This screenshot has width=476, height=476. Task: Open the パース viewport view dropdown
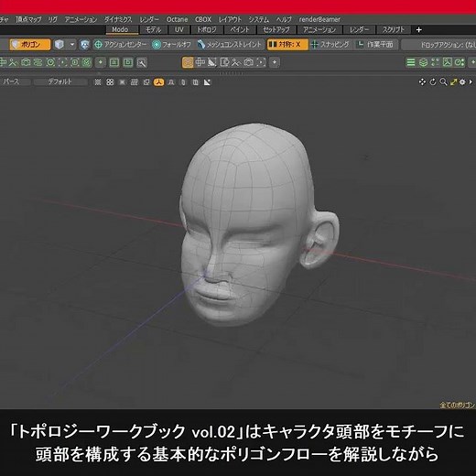coord(16,81)
